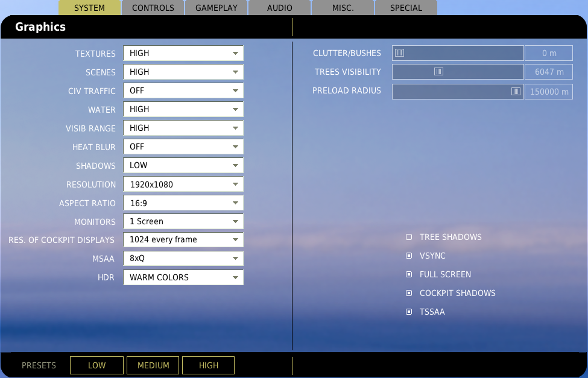The height and width of the screenshot is (378, 588).
Task: Open the HDR dropdown showing WARM COLORS
Action: point(183,277)
